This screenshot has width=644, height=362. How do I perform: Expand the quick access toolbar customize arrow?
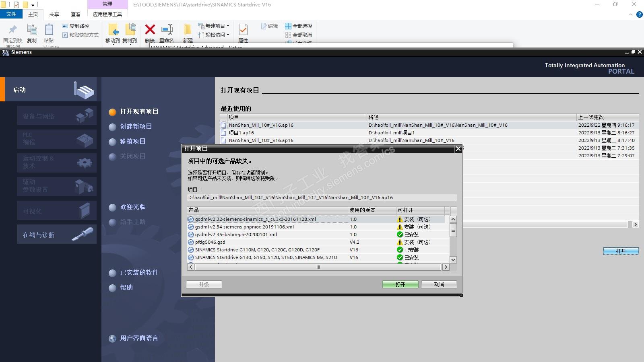(x=33, y=5)
